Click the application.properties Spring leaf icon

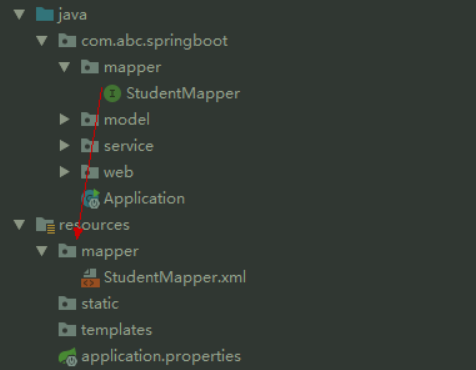(68, 357)
